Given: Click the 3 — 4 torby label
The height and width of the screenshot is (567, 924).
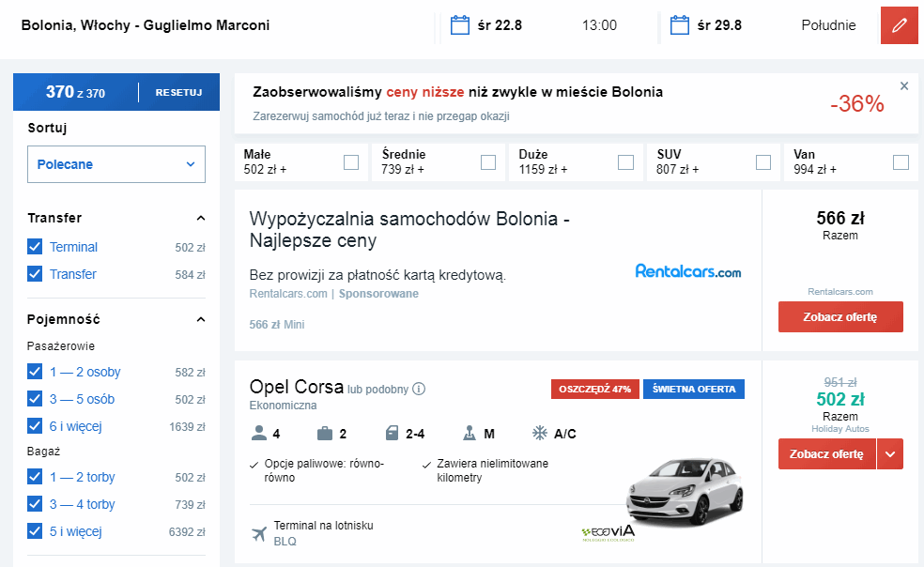Looking at the screenshot, I should tap(82, 504).
